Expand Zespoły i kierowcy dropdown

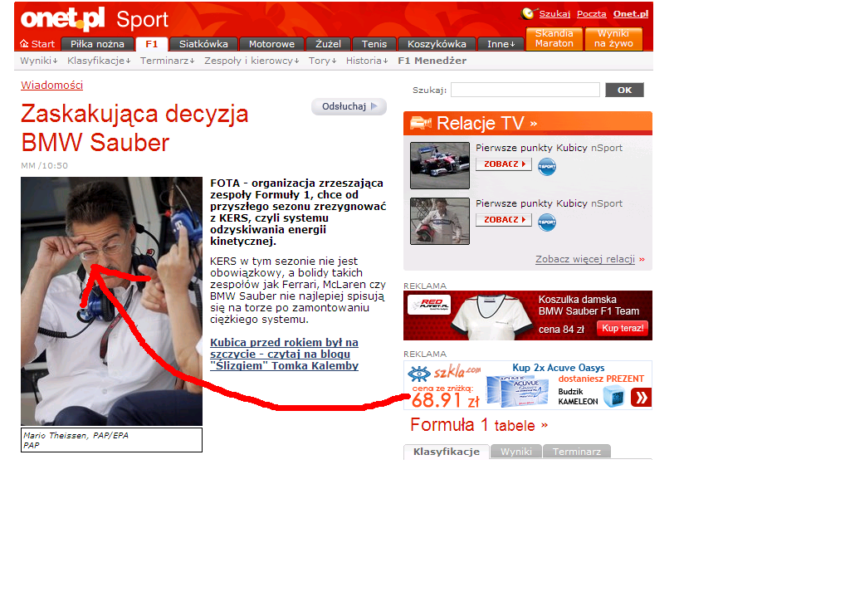(252, 61)
